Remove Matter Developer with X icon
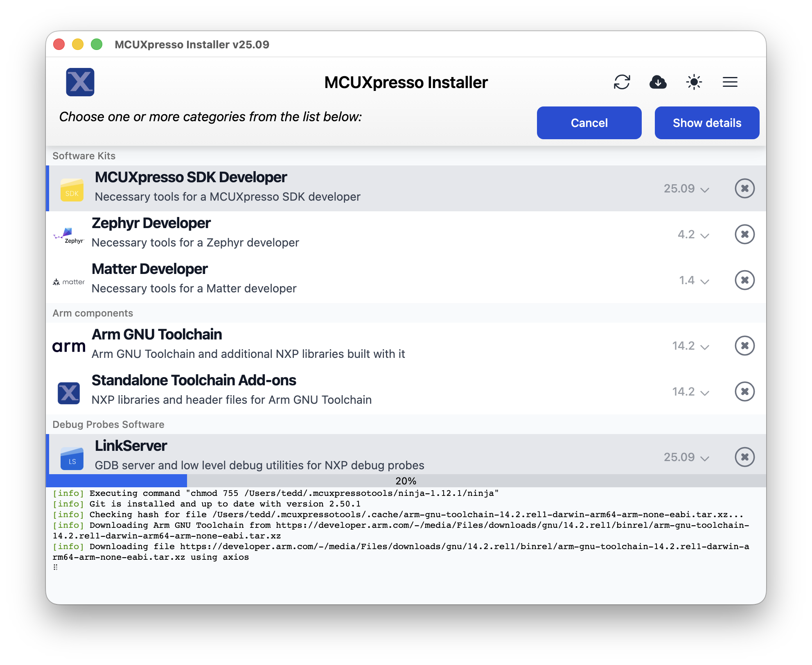The image size is (812, 665). [744, 280]
